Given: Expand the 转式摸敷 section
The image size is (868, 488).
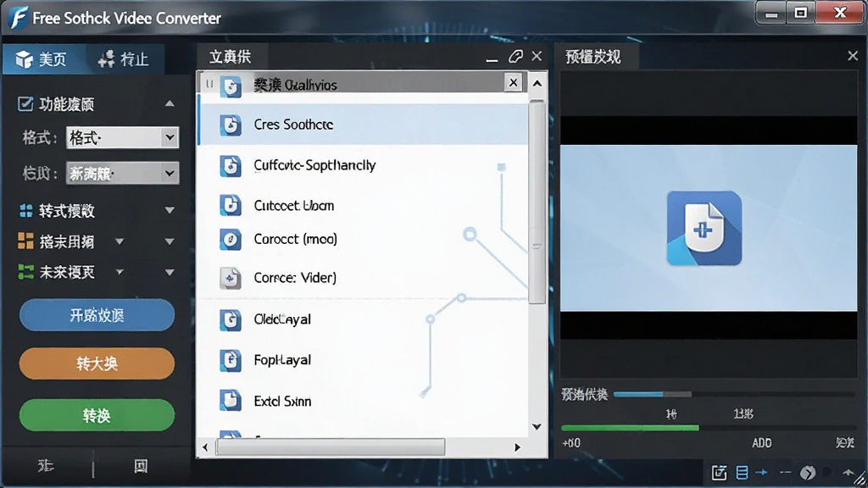Looking at the screenshot, I should (x=170, y=210).
